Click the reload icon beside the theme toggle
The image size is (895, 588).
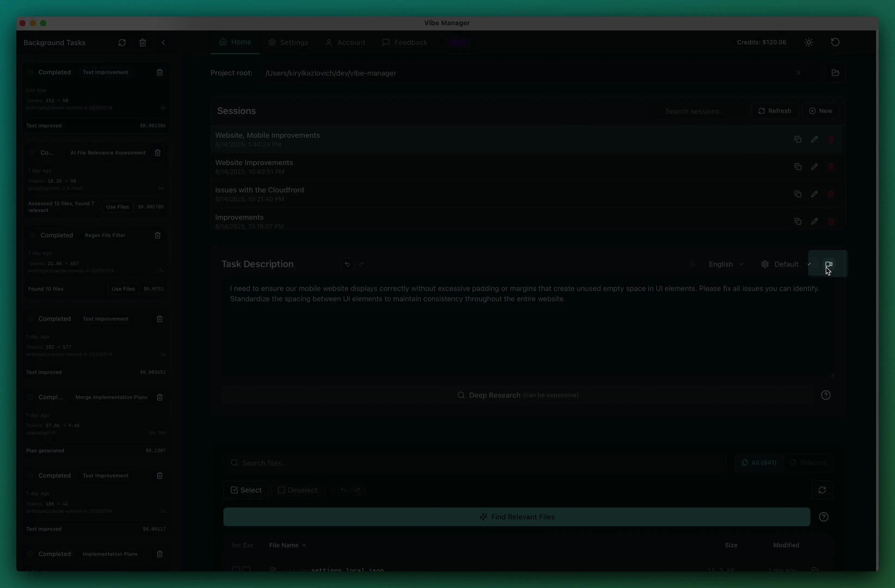[x=835, y=42]
